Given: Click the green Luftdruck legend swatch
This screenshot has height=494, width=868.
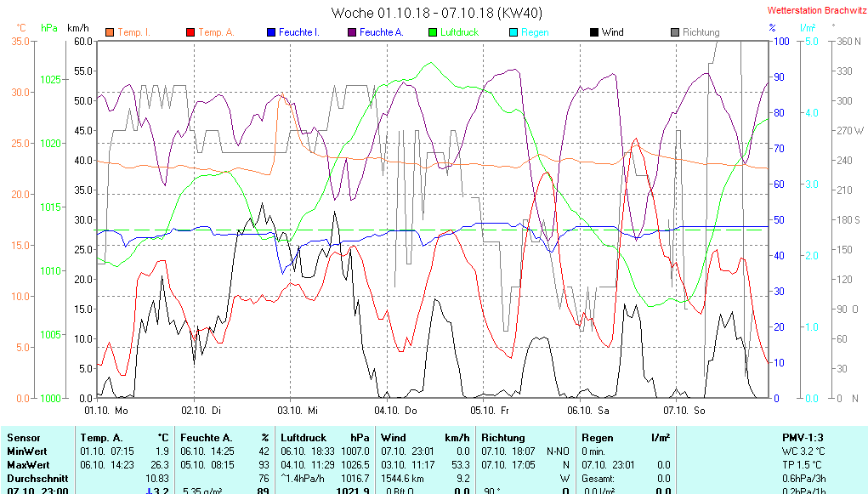Looking at the screenshot, I should [433, 33].
